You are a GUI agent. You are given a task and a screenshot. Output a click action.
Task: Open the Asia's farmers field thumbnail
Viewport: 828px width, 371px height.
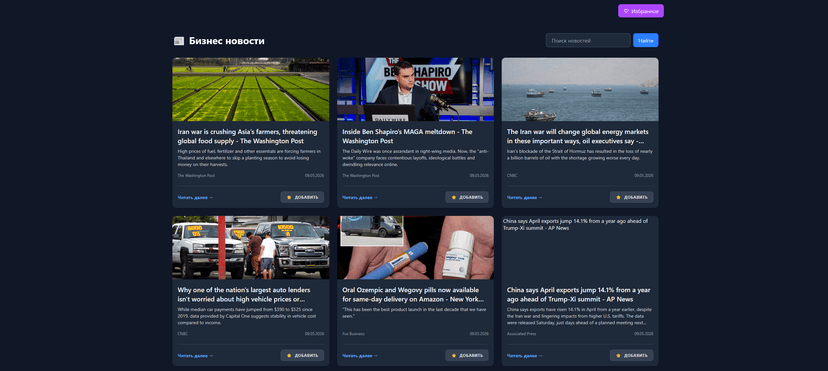[x=251, y=89]
